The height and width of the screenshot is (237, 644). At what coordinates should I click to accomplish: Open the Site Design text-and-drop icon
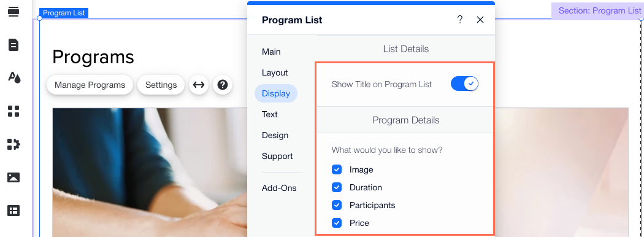(x=14, y=77)
